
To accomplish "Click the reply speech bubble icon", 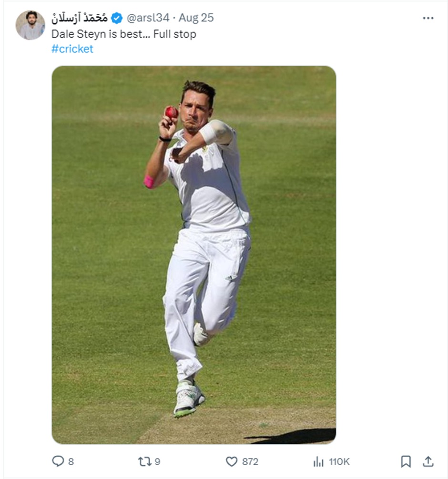I will [x=58, y=461].
